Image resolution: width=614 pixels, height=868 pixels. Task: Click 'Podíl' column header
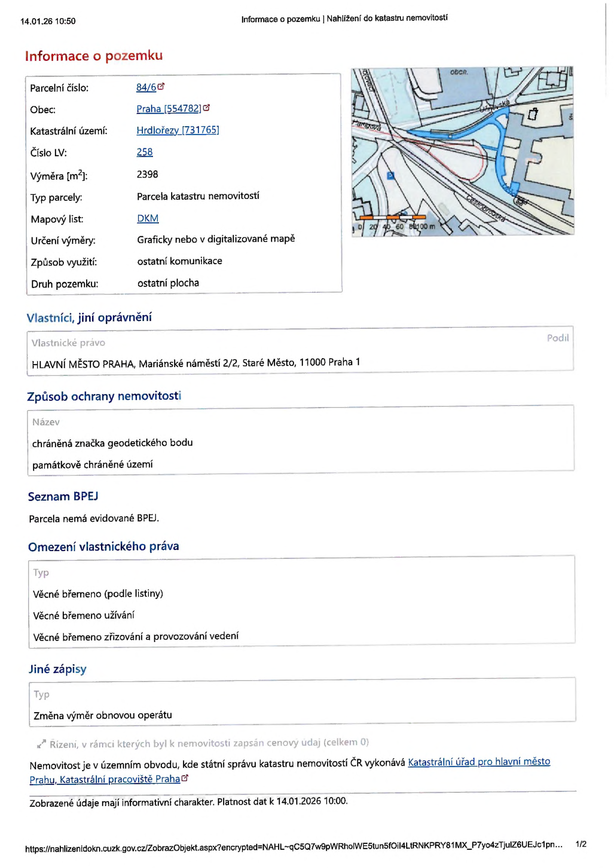(558, 338)
